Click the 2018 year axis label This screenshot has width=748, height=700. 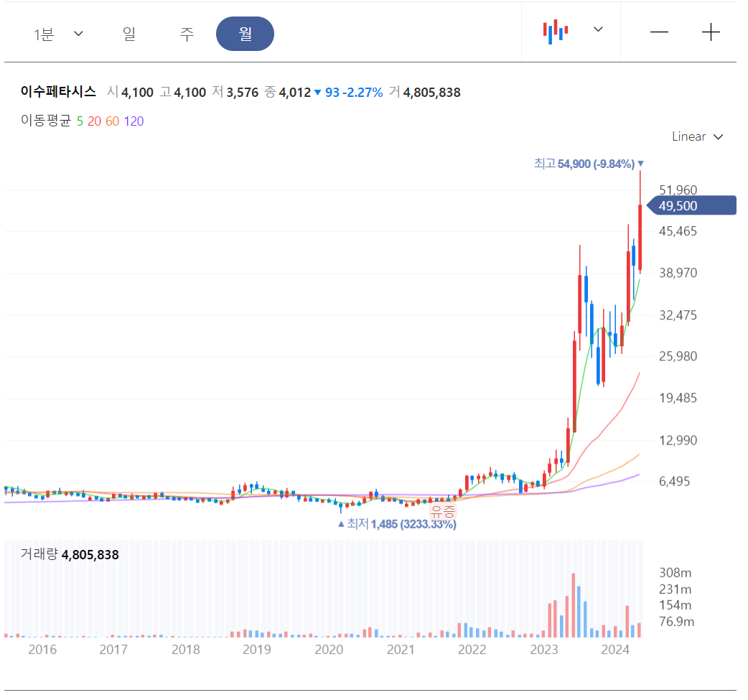(x=186, y=650)
